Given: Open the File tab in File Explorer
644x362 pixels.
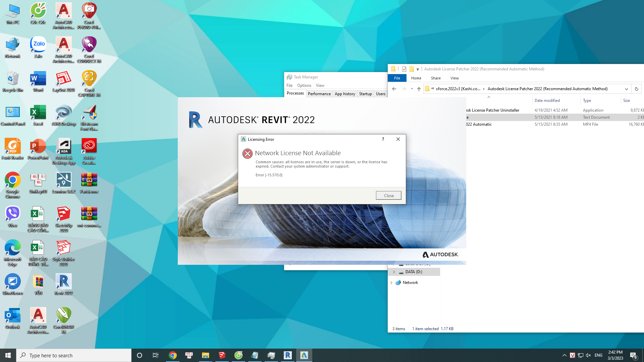Looking at the screenshot, I should [397, 78].
